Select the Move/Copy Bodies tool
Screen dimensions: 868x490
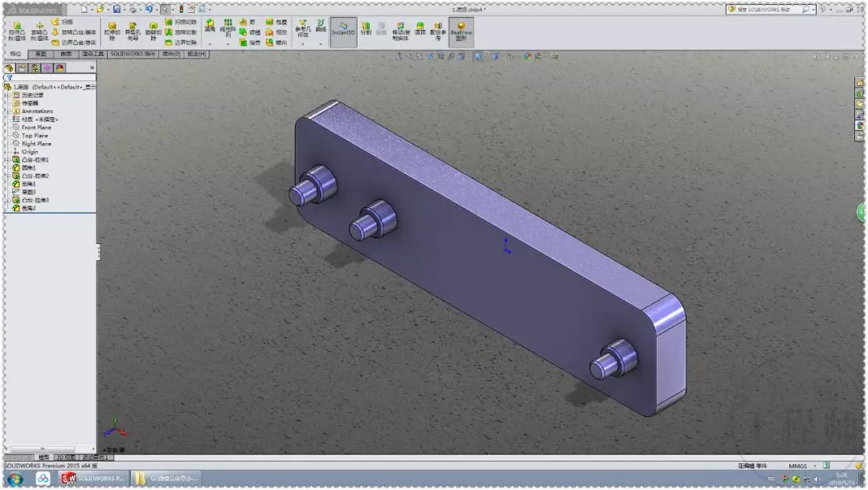click(400, 31)
